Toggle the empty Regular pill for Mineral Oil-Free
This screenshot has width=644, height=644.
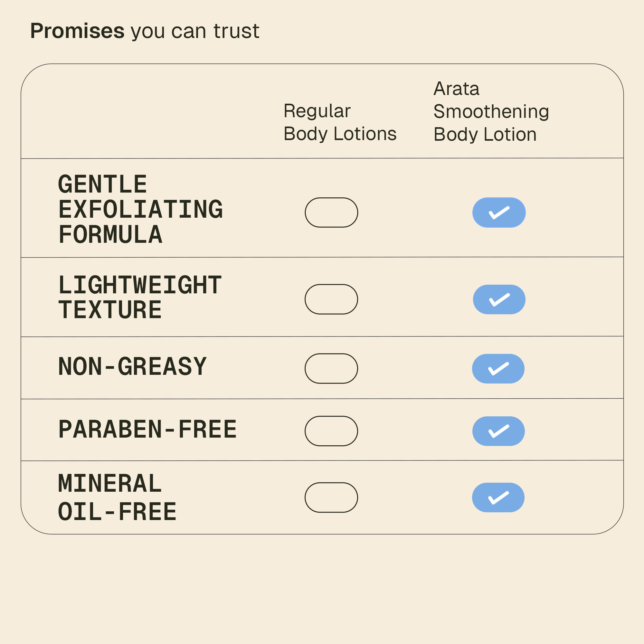(x=331, y=497)
